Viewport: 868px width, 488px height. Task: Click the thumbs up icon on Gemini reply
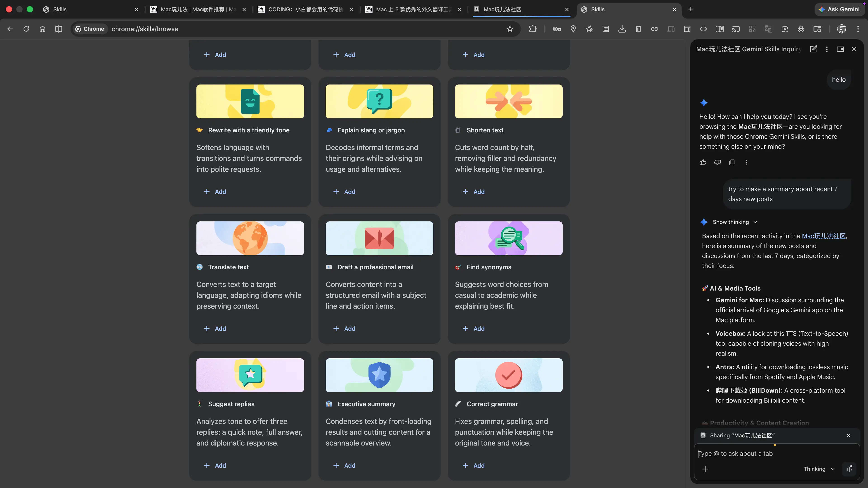tap(703, 163)
